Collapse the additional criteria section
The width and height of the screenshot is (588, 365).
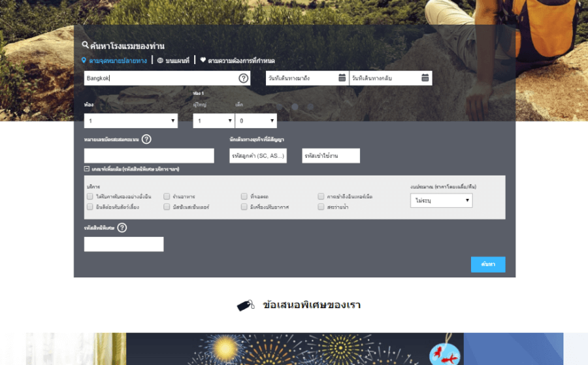click(87, 169)
